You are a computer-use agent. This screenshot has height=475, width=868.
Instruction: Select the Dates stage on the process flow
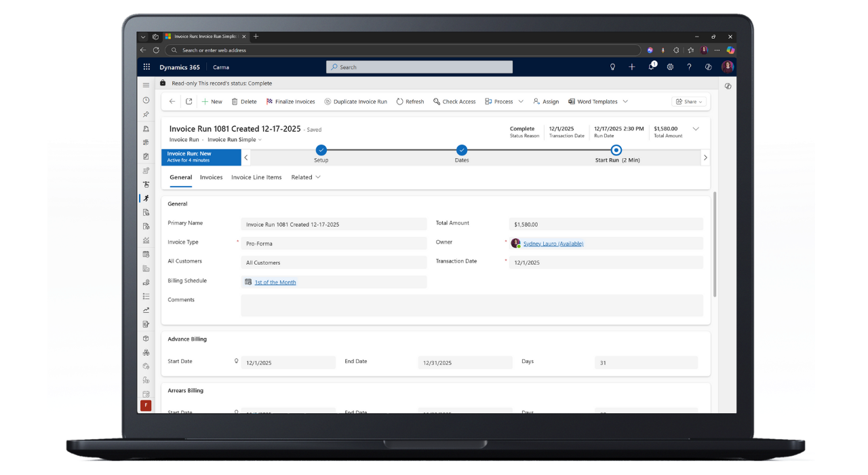462,150
